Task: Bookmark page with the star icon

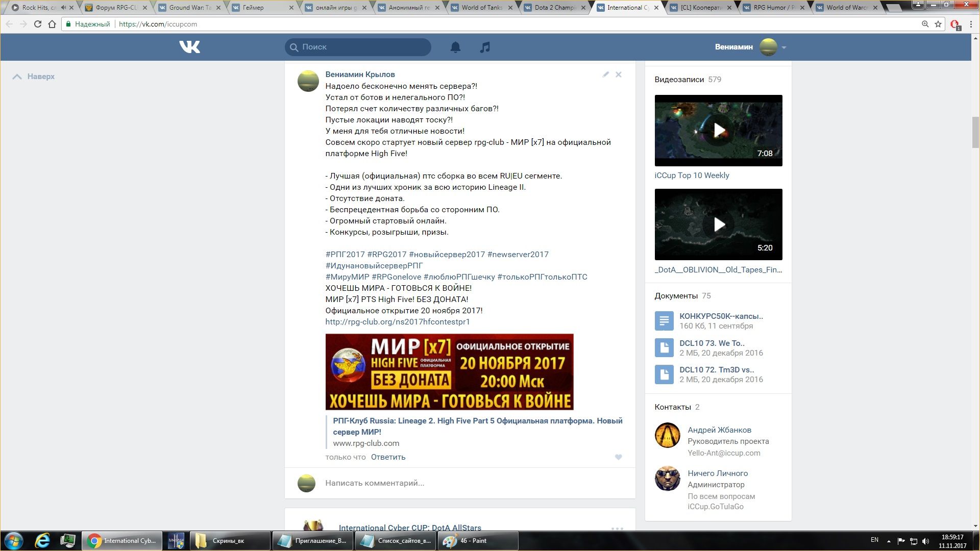Action: point(938,24)
